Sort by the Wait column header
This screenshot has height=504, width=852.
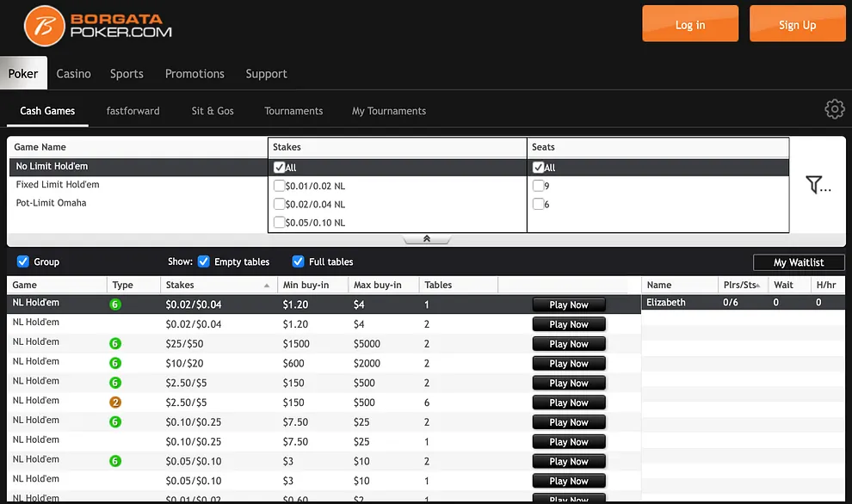tap(789, 285)
